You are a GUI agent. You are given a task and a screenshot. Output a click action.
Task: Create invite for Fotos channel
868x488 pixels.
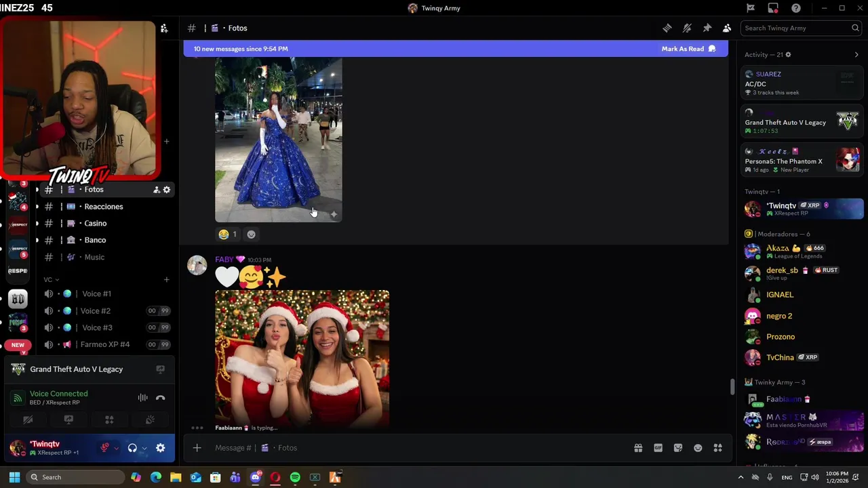pyautogui.click(x=156, y=190)
